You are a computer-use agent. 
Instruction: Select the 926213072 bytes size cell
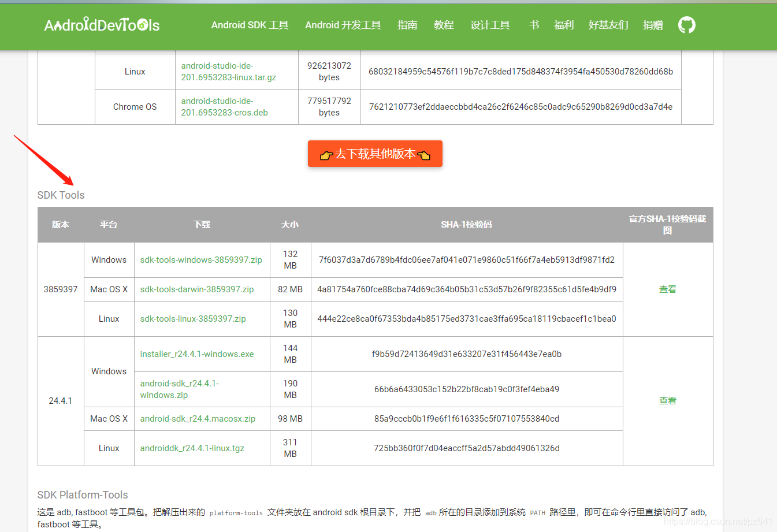329,72
